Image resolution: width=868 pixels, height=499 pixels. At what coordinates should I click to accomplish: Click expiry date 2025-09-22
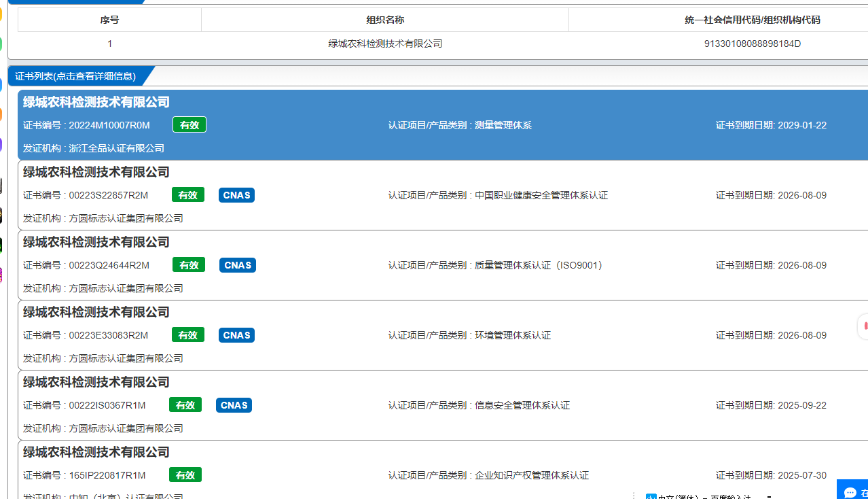[802, 405]
